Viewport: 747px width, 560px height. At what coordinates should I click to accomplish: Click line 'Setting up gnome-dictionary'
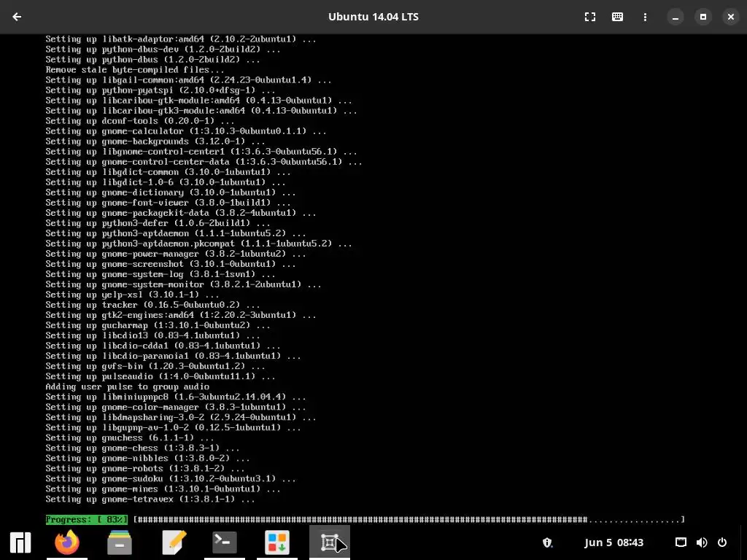[171, 192]
